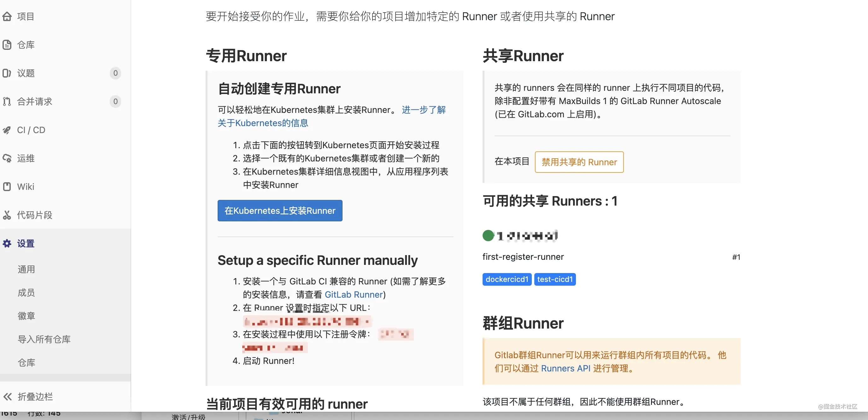Click 禁用共享的 Runner button

(x=579, y=162)
